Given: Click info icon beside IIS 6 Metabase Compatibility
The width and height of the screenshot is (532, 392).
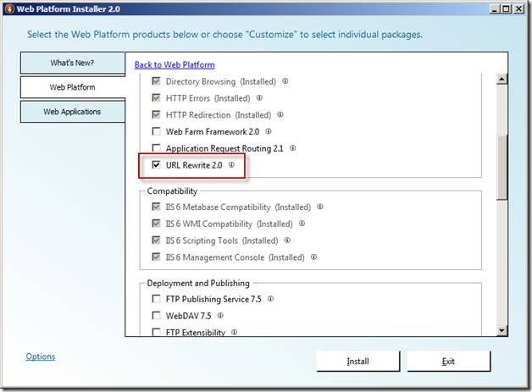Looking at the screenshot, I should (x=320, y=207).
